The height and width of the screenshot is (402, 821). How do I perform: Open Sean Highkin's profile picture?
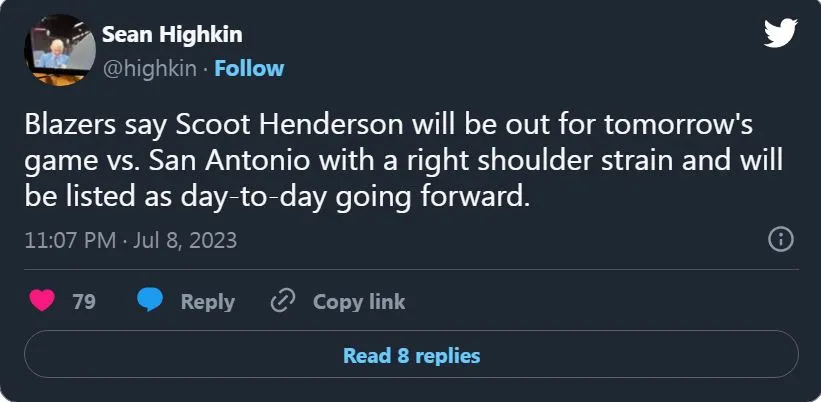coord(59,50)
